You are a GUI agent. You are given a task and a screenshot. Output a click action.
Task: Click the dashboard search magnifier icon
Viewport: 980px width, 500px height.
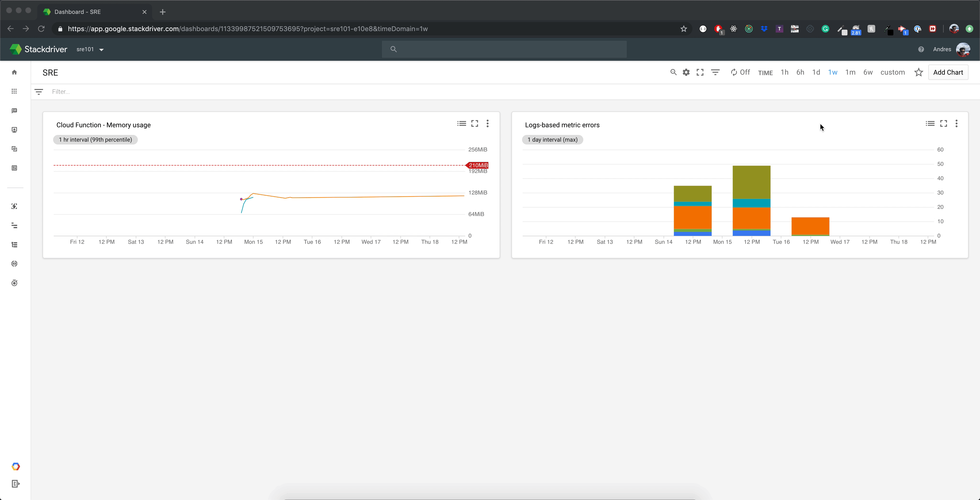click(673, 72)
